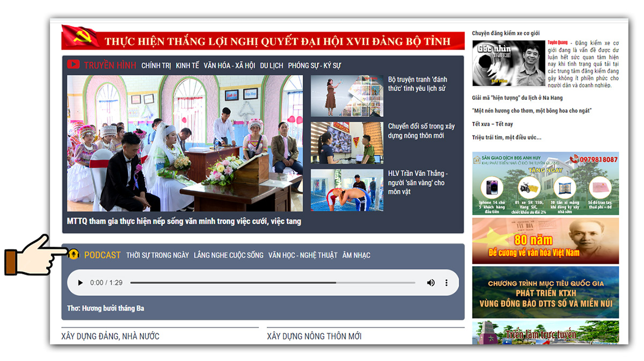Click the 'Góc nhìn' article thumbnail
Viewport: 644px width, 361px height.
[509, 63]
